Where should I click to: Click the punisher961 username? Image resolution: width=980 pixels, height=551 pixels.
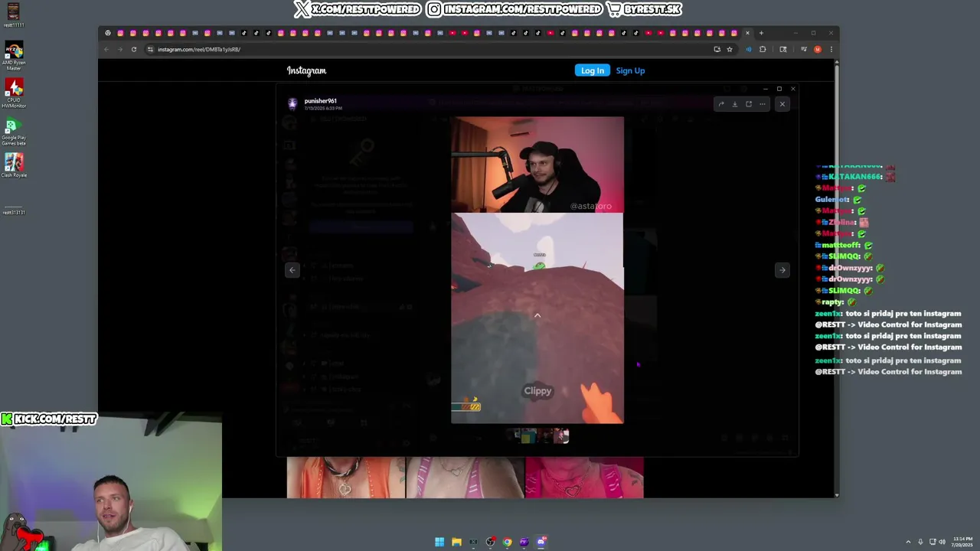coord(321,101)
